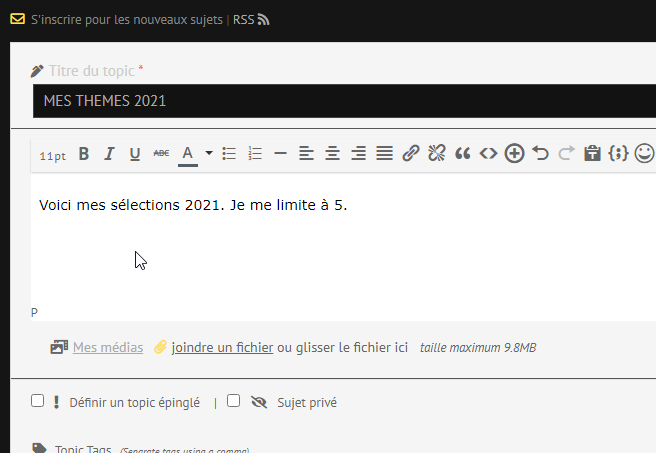Check the 'Sujet privé' checkbox
This screenshot has width=656, height=453.
click(x=234, y=401)
